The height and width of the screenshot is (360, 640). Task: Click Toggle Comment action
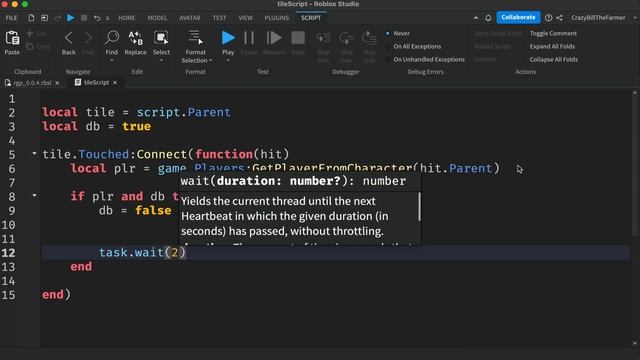click(553, 33)
